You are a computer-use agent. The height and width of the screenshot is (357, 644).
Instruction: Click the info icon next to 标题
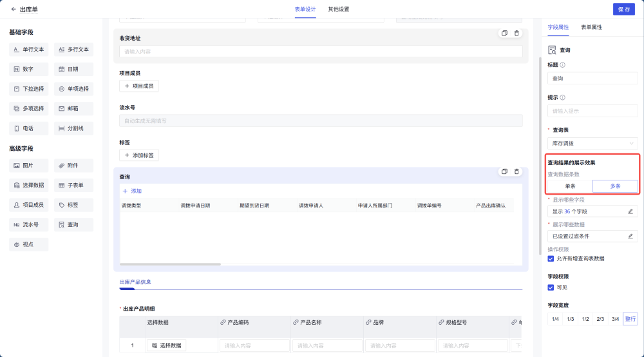click(x=563, y=65)
